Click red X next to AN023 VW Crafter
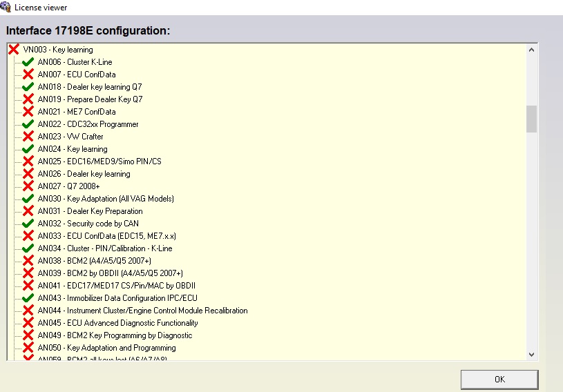The height and width of the screenshot is (392, 563). [x=28, y=137]
